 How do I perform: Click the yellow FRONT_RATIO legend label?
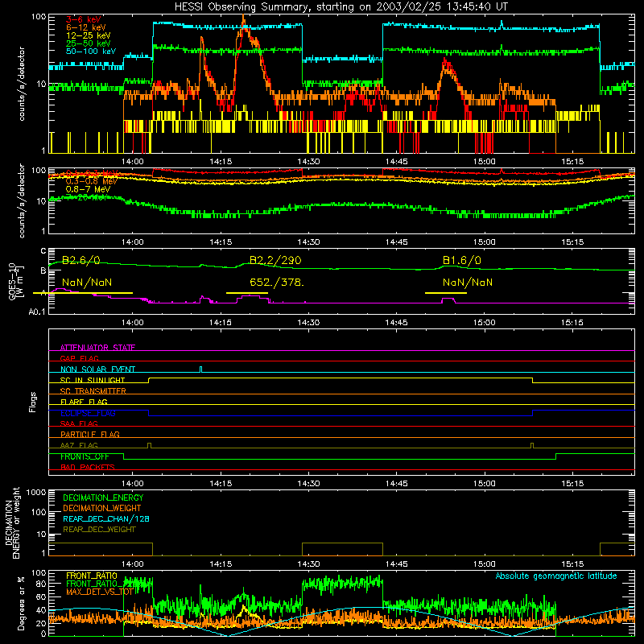click(x=92, y=576)
